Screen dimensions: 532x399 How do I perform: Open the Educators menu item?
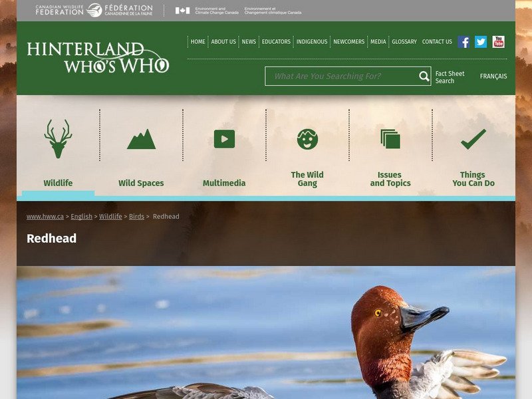276,42
